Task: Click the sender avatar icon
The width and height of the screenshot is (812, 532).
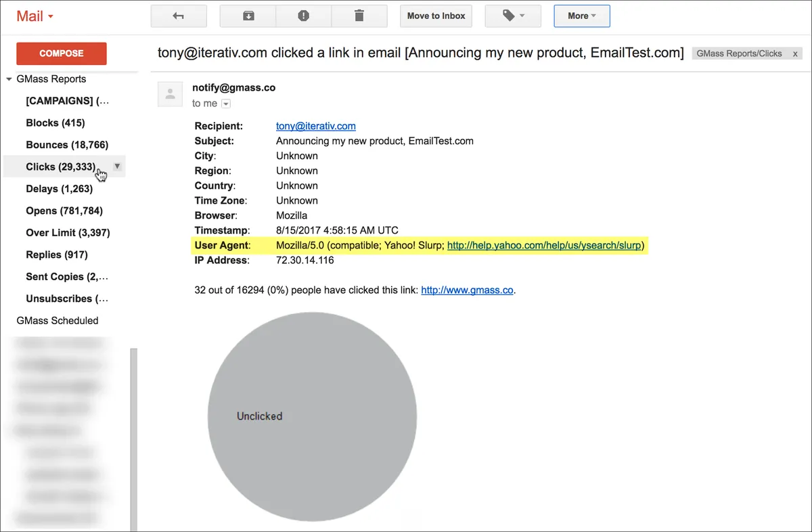Action: pos(171,93)
